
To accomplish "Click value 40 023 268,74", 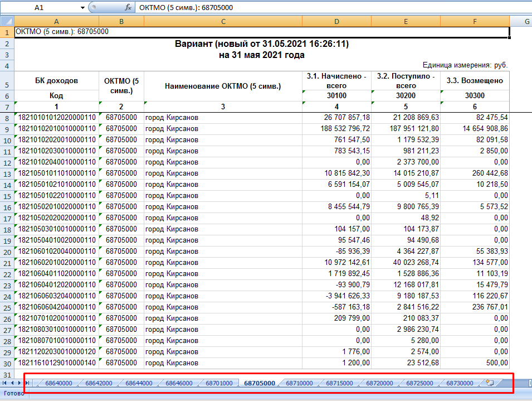I will click(x=416, y=263).
